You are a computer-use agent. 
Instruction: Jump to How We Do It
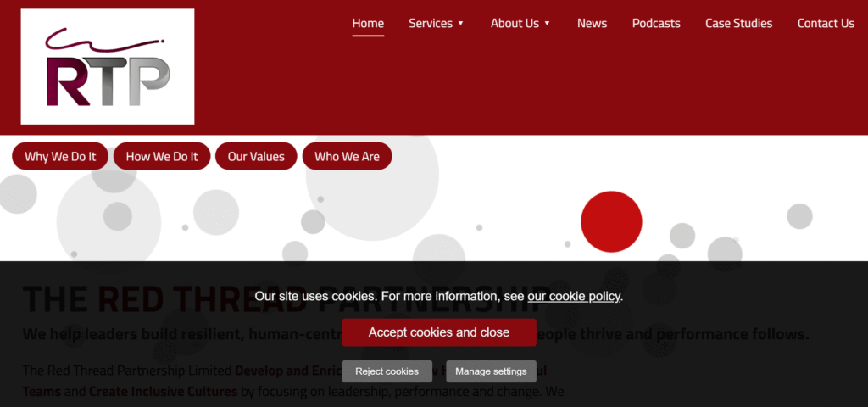point(162,156)
